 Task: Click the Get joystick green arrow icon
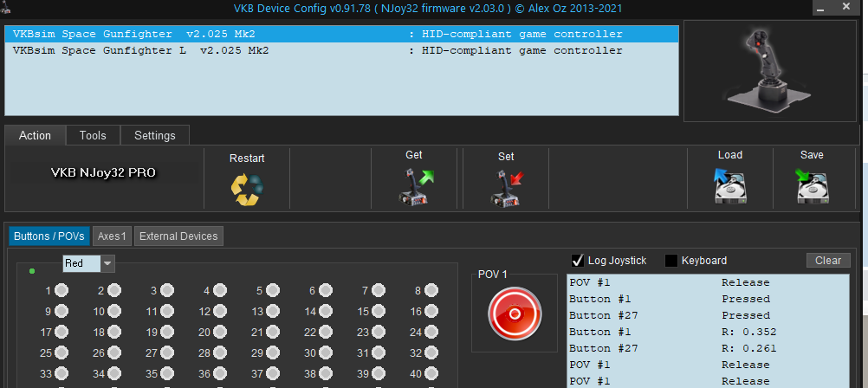point(417,188)
